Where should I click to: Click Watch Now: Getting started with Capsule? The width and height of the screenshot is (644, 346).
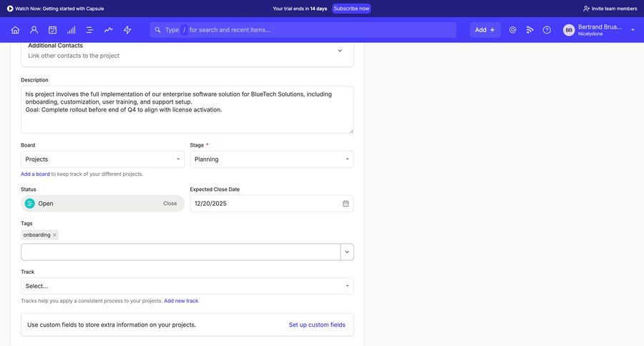(59, 9)
